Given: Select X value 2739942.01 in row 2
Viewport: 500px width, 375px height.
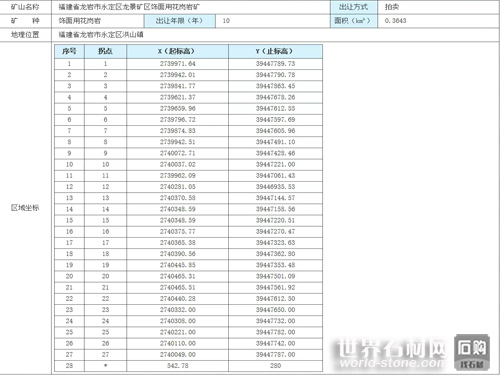Looking at the screenshot, I should click(178, 75).
